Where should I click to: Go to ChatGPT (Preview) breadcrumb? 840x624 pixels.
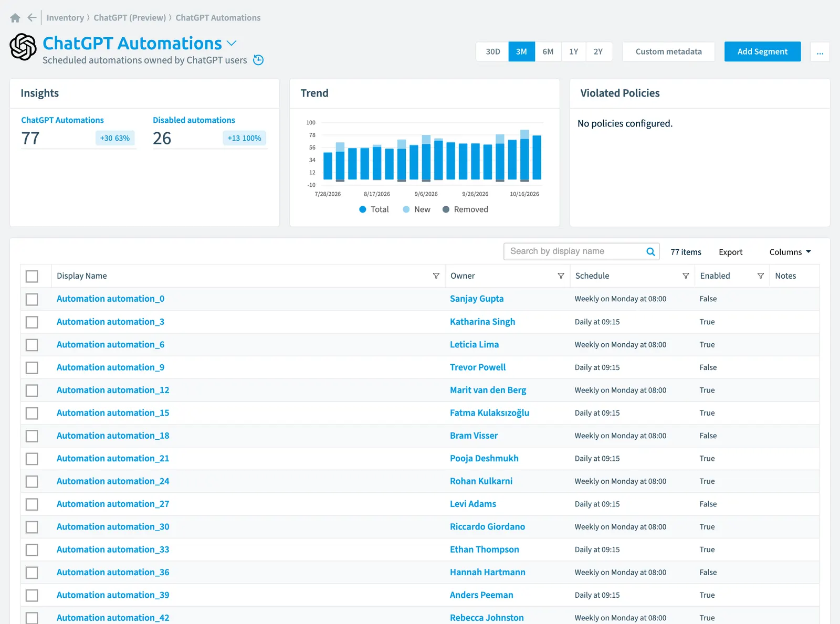(130, 18)
